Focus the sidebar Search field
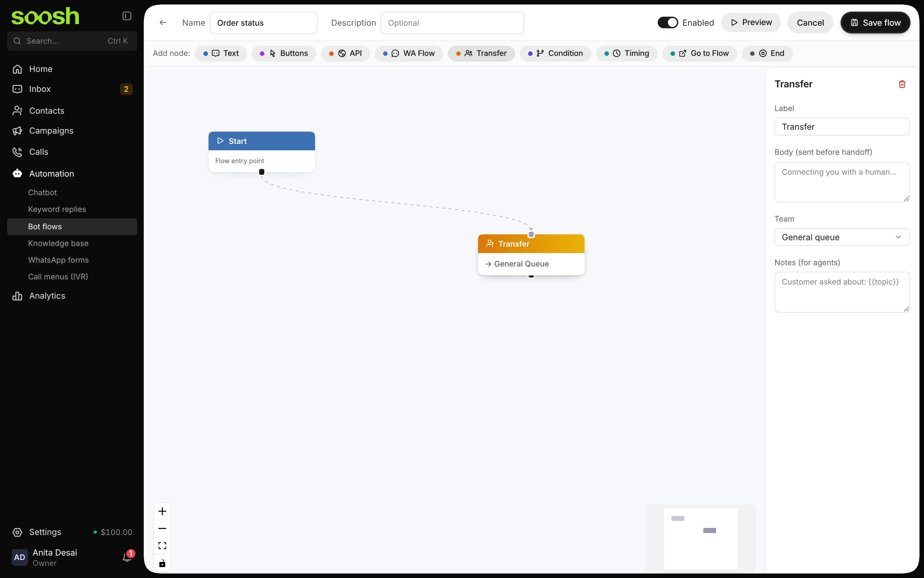The image size is (924, 578). tap(72, 41)
